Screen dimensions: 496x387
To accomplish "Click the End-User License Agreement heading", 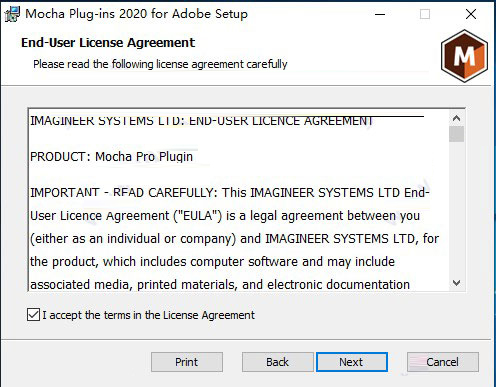I will 108,43.
